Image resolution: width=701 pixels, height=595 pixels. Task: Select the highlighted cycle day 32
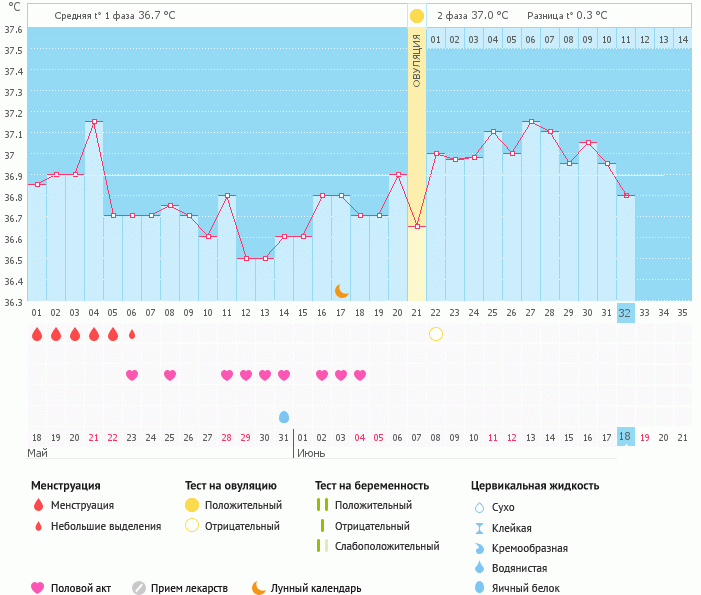coord(625,312)
